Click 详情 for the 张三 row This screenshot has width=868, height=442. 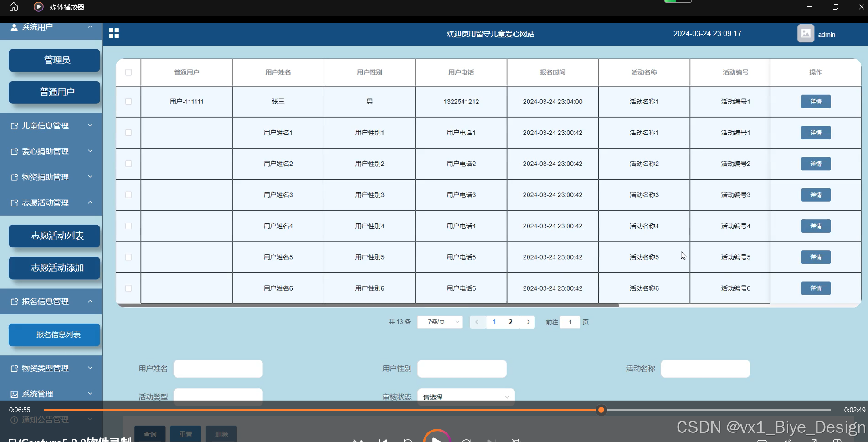tap(816, 102)
